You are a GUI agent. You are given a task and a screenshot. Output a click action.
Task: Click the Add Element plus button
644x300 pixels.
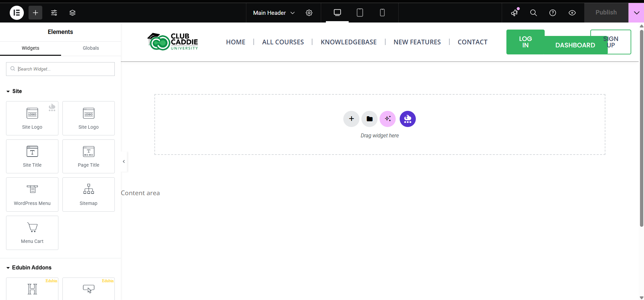click(35, 13)
